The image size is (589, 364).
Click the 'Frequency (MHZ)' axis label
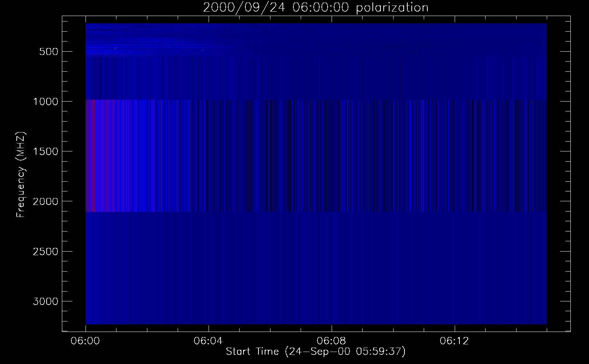21,174
